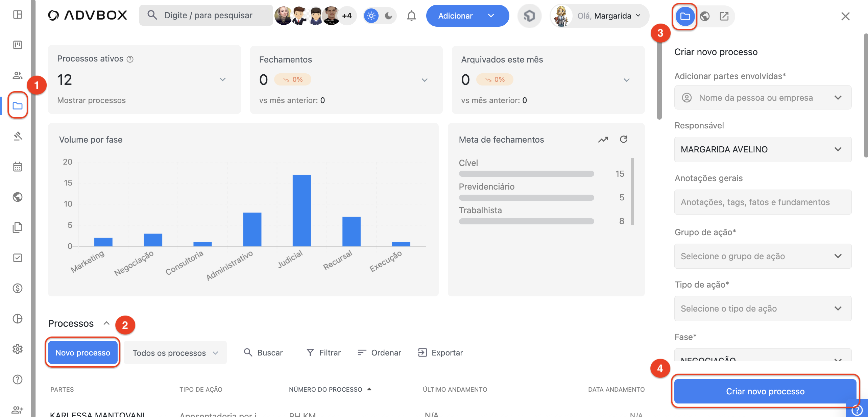868x417 pixels.
Task: Switch to dark mode moon toggle
Action: pyautogui.click(x=389, y=16)
